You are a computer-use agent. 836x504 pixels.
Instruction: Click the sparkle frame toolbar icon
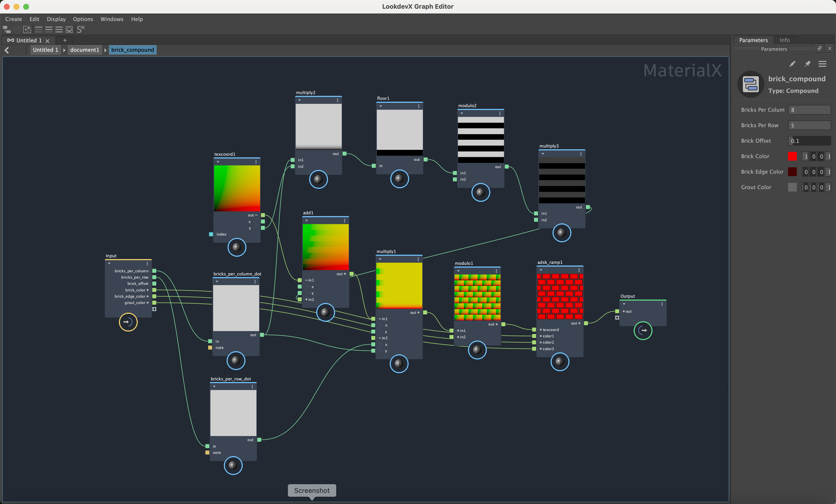point(27,30)
